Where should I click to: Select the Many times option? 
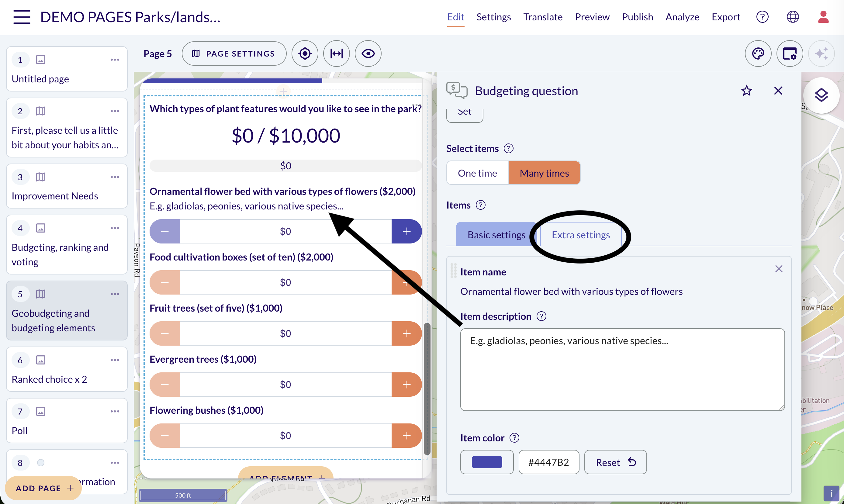(x=544, y=173)
